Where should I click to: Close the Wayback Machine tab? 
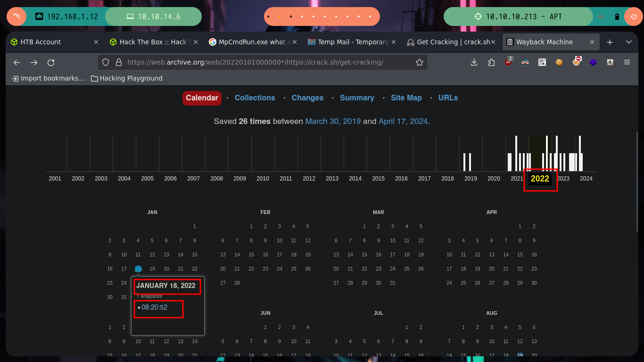(x=591, y=42)
